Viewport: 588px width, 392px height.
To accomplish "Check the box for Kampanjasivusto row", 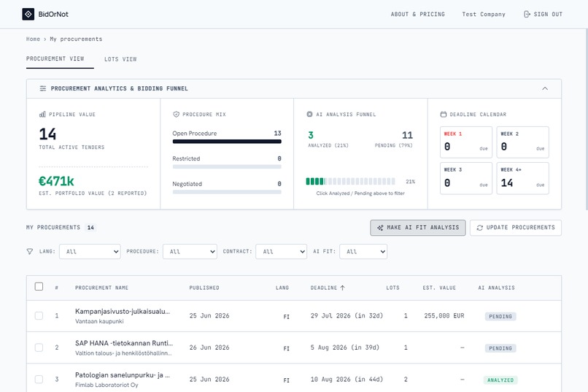I will (x=39, y=316).
